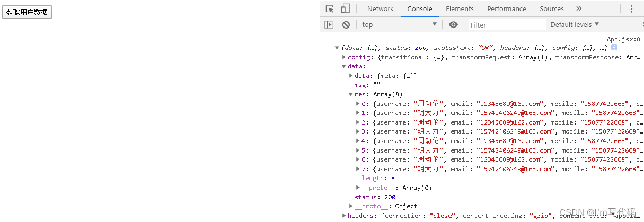Show the console sidebar icon
This screenshot has width=644, height=222.
(x=329, y=24)
